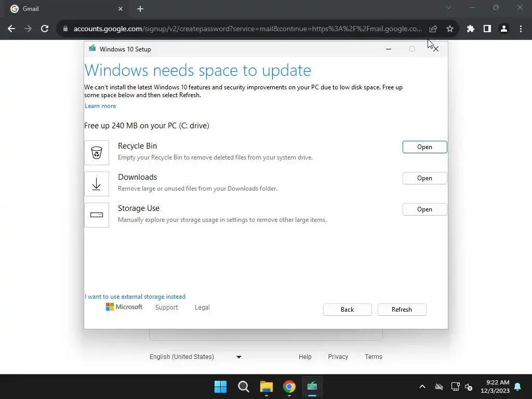Viewport: 532px width, 399px height.
Task: Click the address bar URL
Action: point(248,29)
